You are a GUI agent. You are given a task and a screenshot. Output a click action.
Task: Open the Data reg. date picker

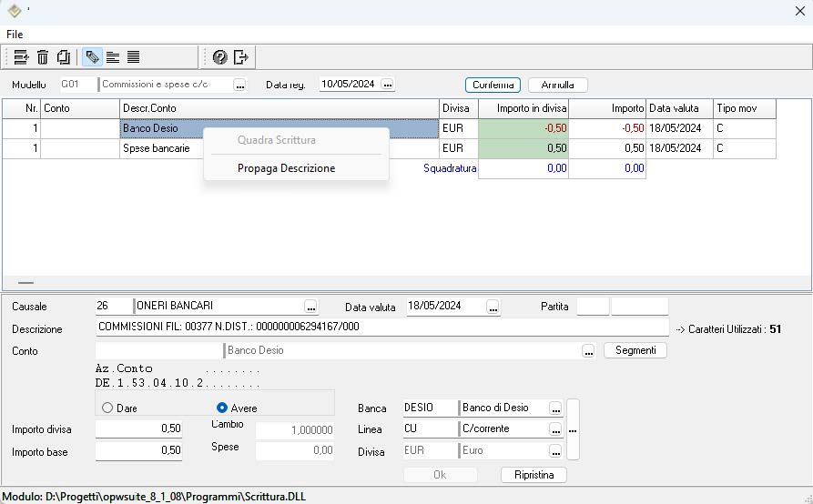coord(387,85)
